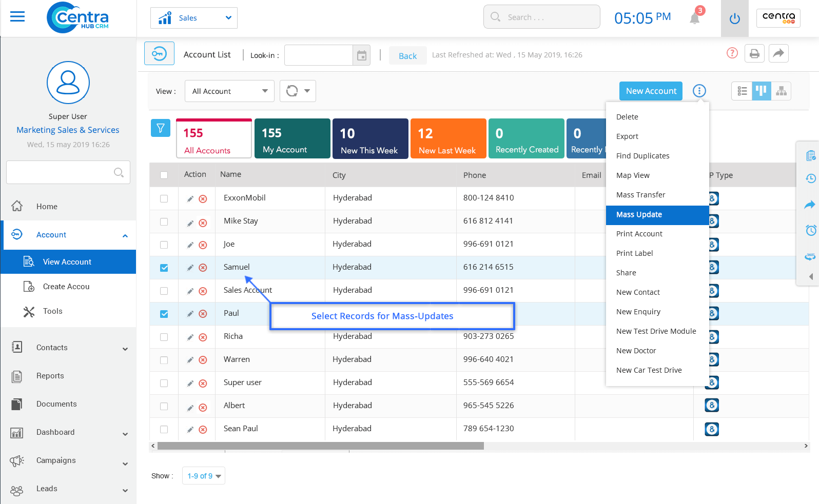
Task: Collapse the Account sidebar section
Action: 125,235
